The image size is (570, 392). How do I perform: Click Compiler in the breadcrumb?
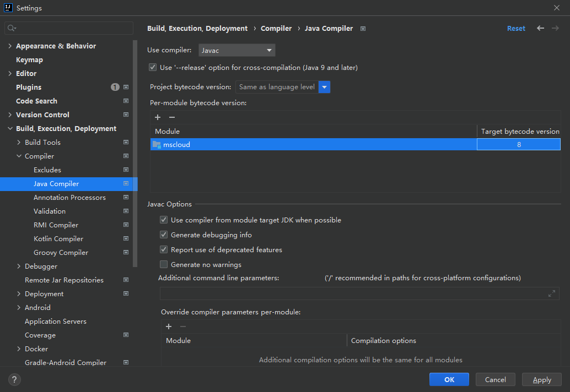click(276, 28)
